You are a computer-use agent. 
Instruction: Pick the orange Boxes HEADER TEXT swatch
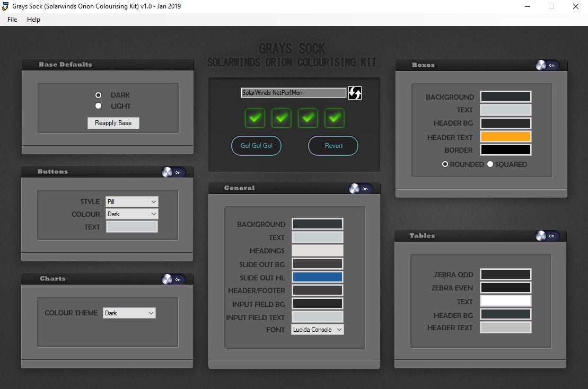pyautogui.click(x=506, y=136)
